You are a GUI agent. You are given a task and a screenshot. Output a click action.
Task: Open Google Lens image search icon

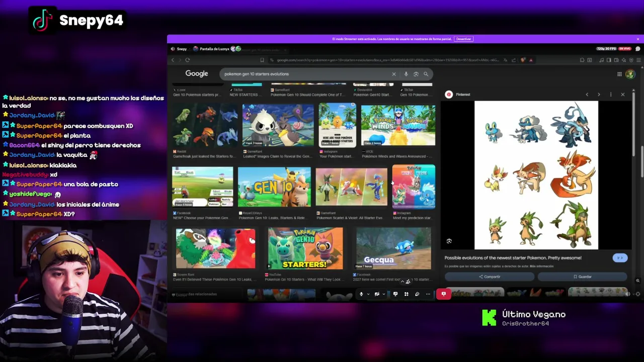416,74
